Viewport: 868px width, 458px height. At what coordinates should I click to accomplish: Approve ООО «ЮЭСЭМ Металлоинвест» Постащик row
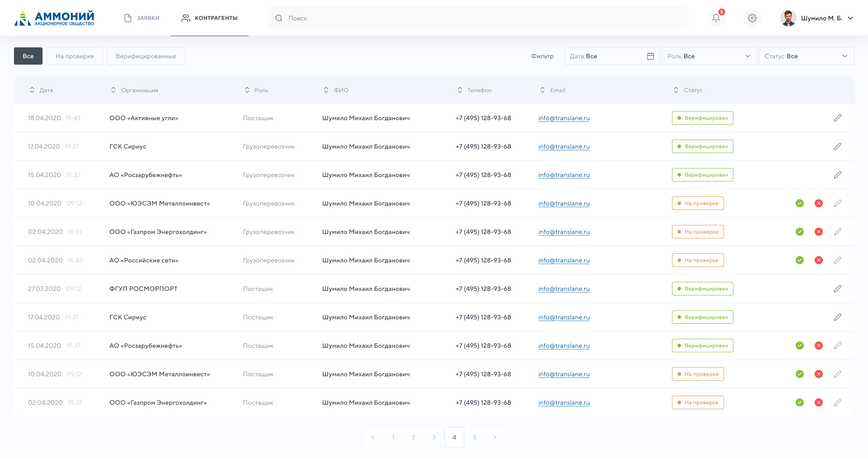[x=800, y=374]
